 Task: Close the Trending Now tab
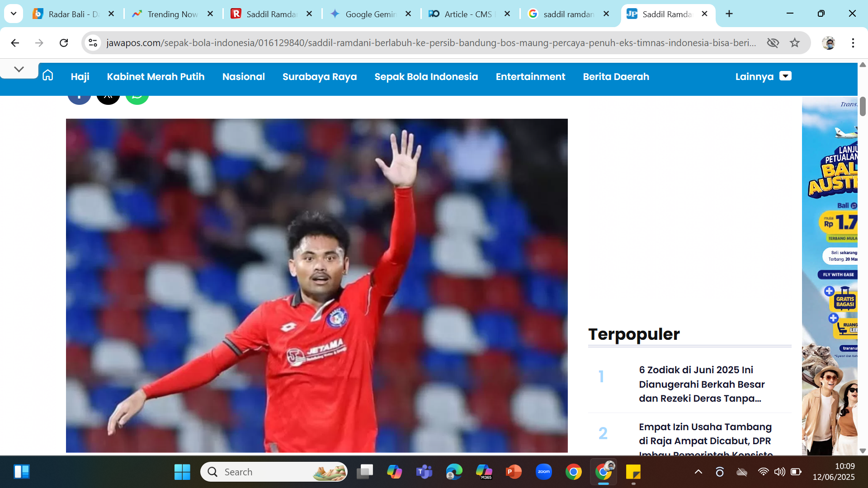click(x=210, y=14)
